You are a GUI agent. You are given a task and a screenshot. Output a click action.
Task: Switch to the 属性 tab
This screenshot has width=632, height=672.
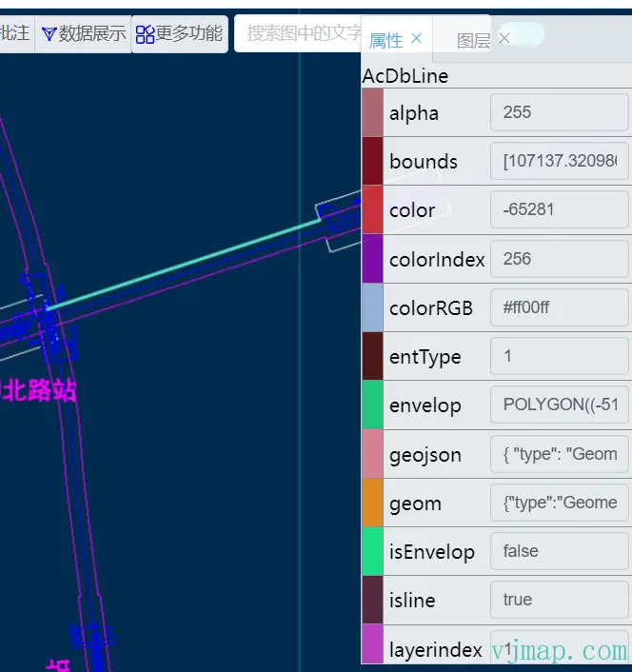(x=385, y=41)
